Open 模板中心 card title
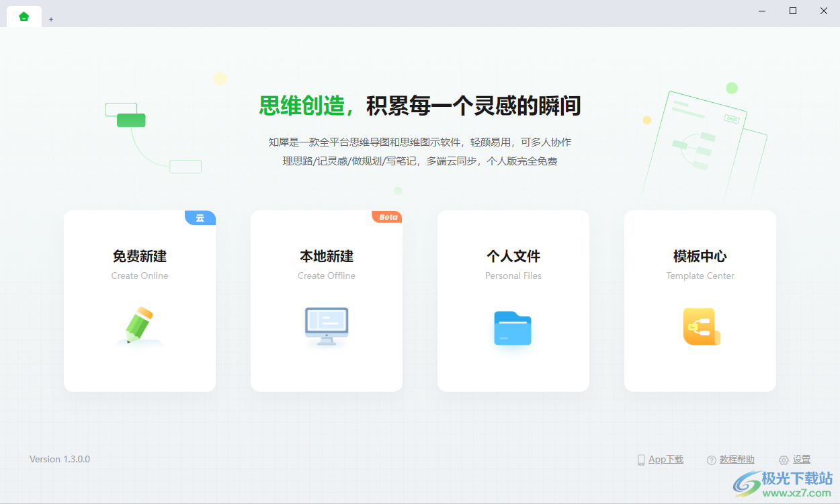The height and width of the screenshot is (504, 840). (700, 256)
